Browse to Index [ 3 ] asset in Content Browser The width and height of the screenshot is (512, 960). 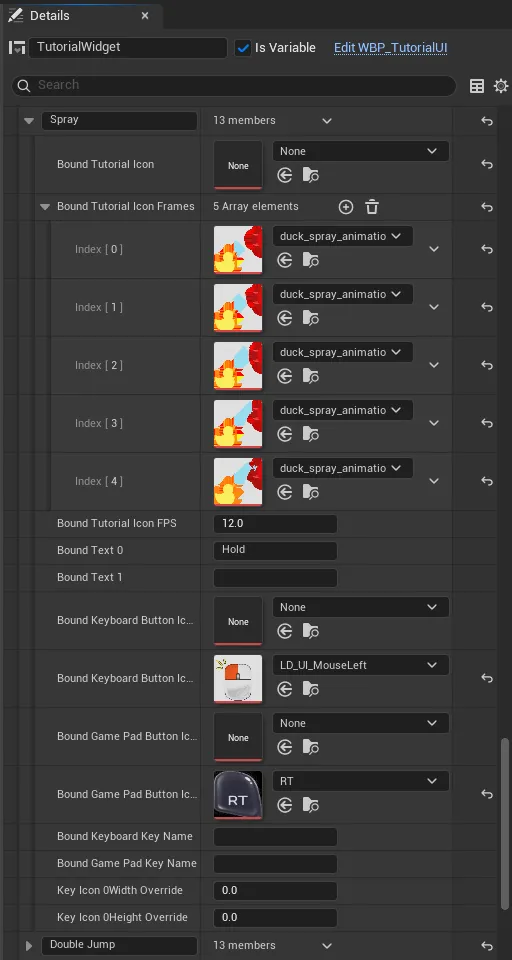click(x=311, y=434)
